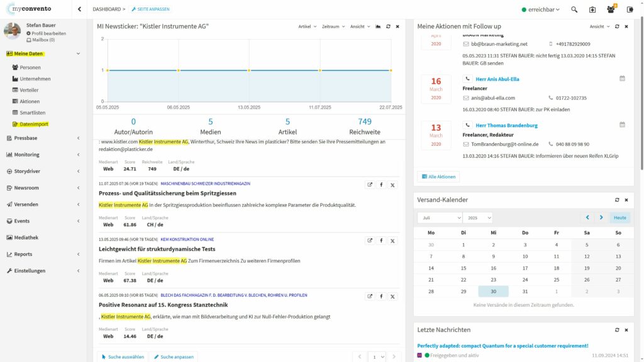
Task: Expand the Pressbase menu section
Action: point(43,138)
